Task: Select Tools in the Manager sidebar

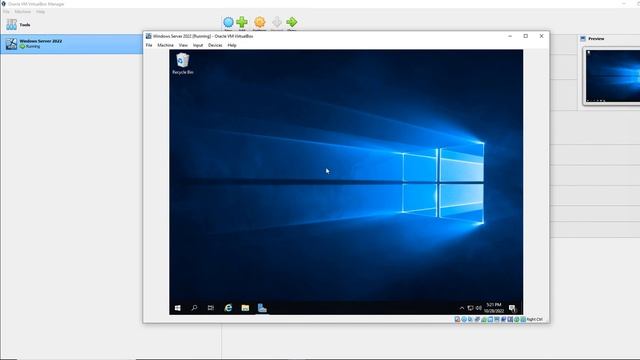Action: click(x=18, y=25)
